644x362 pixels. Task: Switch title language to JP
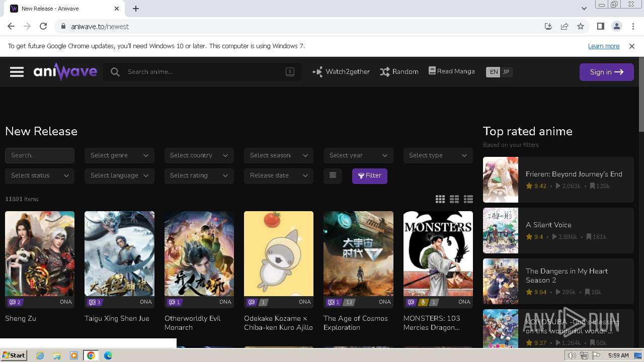[x=506, y=72]
